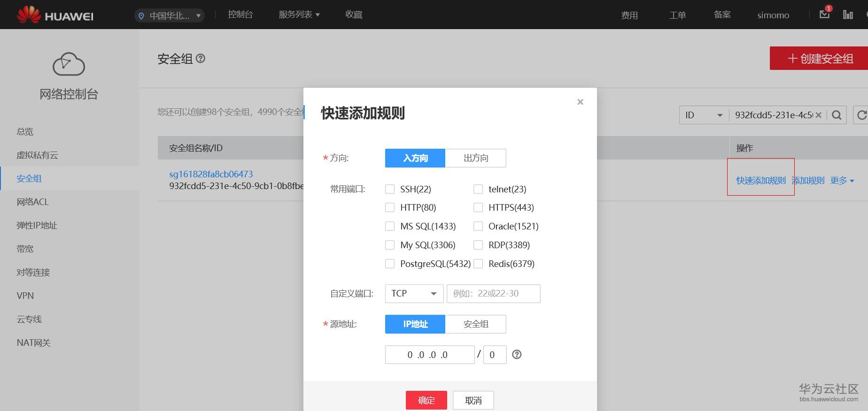Screen dimensions: 868x411
Task: Check the HTTPS(443) port checkbox
Action: (478, 207)
